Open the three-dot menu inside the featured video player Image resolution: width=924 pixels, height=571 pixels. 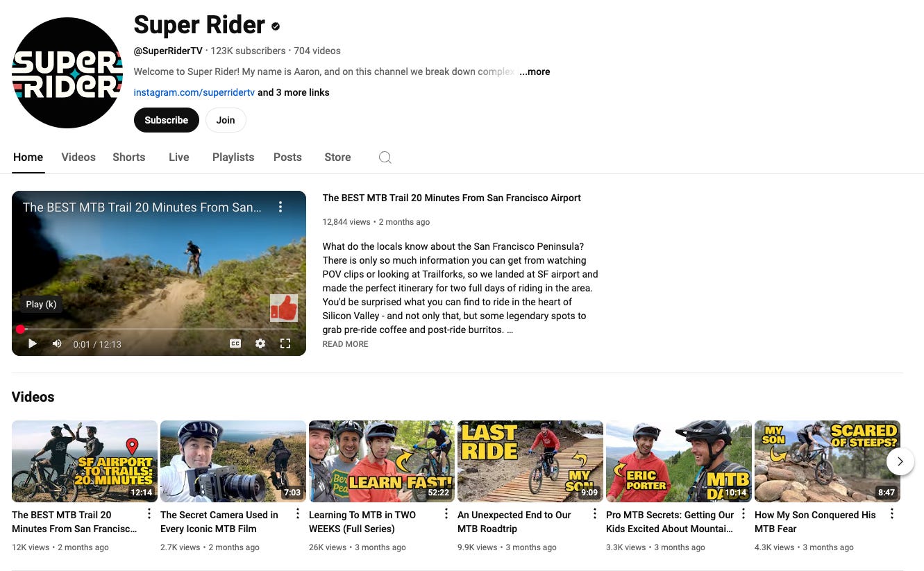pyautogui.click(x=280, y=207)
